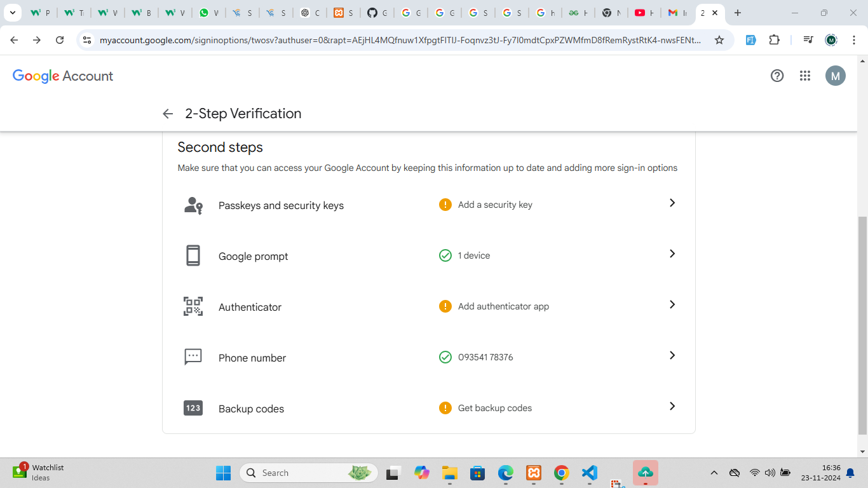Click the back arrow beside 2-Step Verification

(168, 114)
